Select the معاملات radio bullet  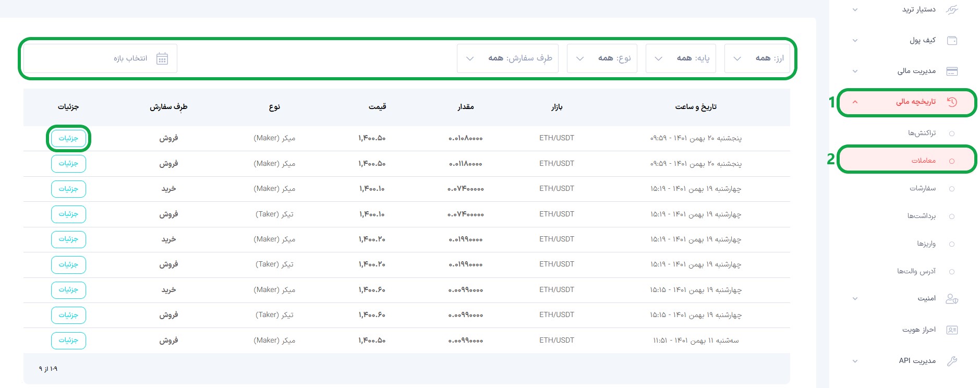coord(952,161)
